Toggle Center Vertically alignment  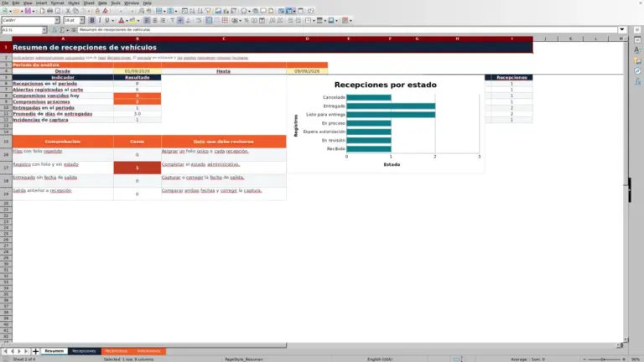pyautogui.click(x=180, y=20)
